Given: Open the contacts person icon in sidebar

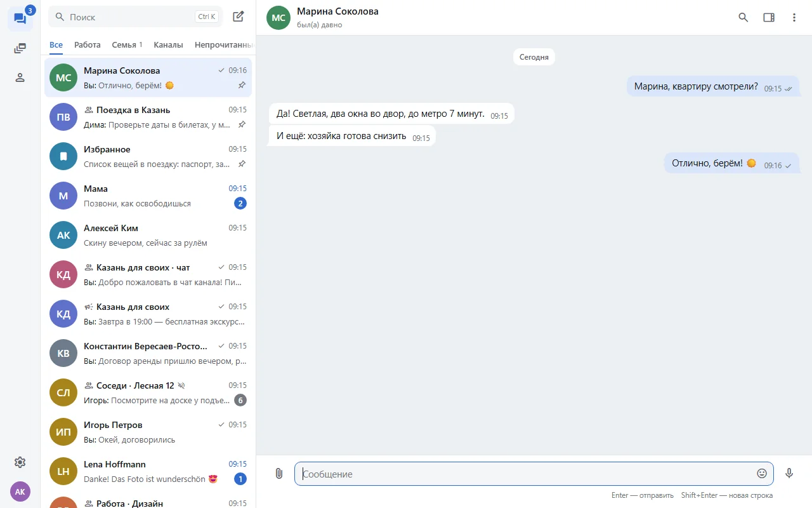Looking at the screenshot, I should 20,77.
